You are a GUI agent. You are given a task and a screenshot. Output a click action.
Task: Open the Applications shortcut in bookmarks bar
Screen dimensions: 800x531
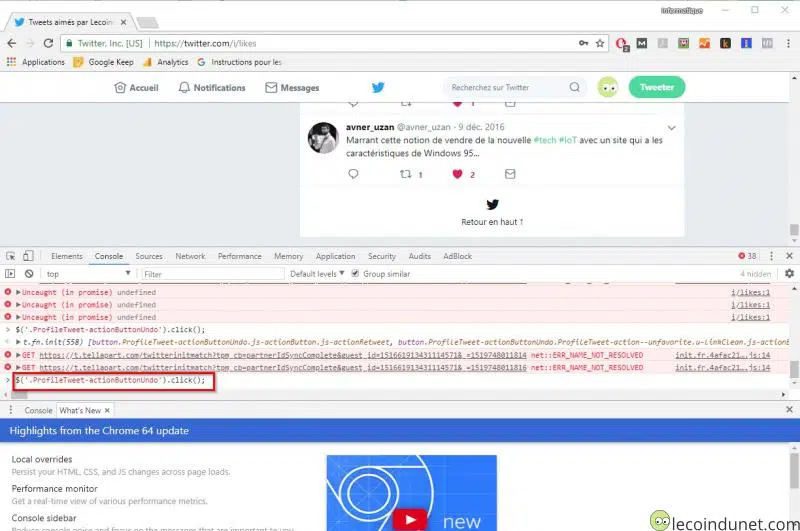(36, 62)
